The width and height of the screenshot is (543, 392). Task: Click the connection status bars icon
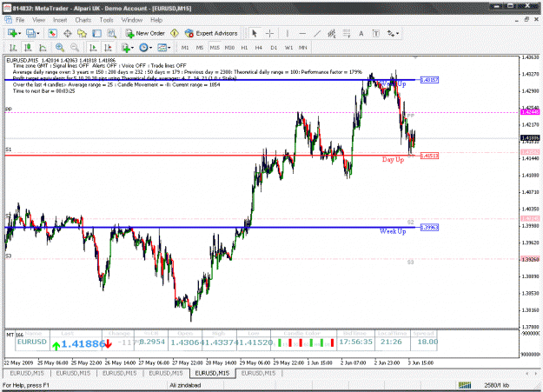(465, 385)
